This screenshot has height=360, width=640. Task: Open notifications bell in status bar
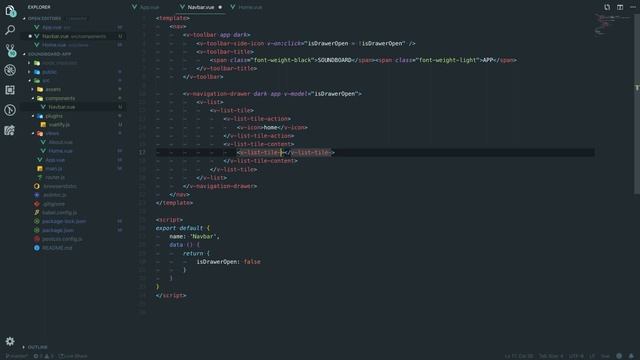click(x=631, y=356)
